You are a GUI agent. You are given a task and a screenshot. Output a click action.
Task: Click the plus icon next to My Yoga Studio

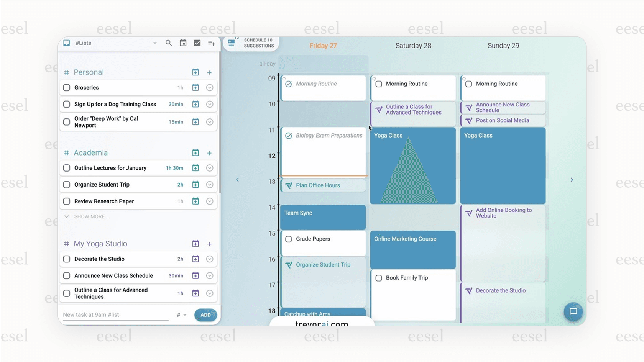(x=209, y=244)
